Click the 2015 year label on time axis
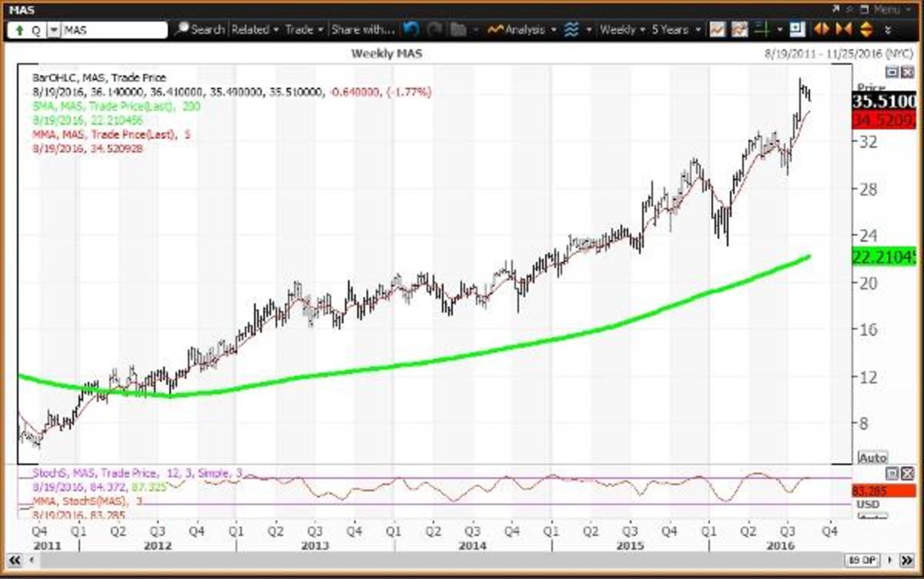The height and width of the screenshot is (579, 924). pyautogui.click(x=631, y=545)
